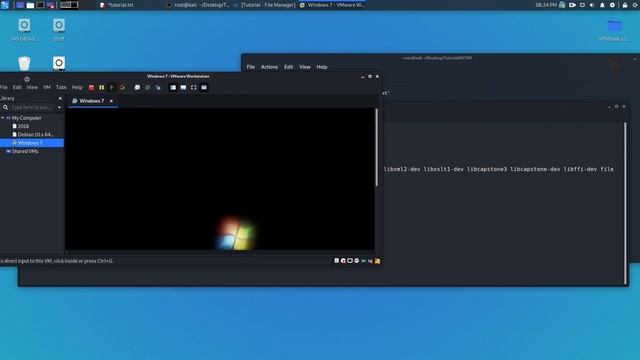
Task: Click the yellow message log icon
Action: pos(377,261)
